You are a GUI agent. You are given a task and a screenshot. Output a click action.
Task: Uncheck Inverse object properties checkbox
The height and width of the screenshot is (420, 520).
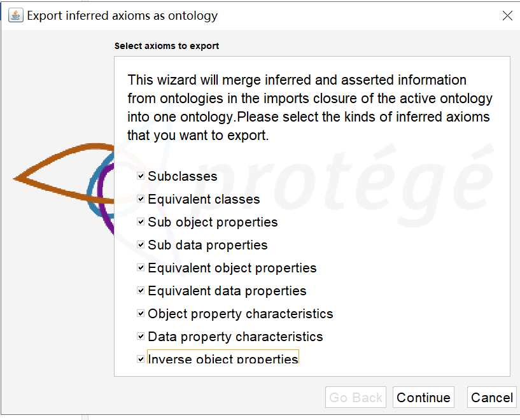(141, 359)
